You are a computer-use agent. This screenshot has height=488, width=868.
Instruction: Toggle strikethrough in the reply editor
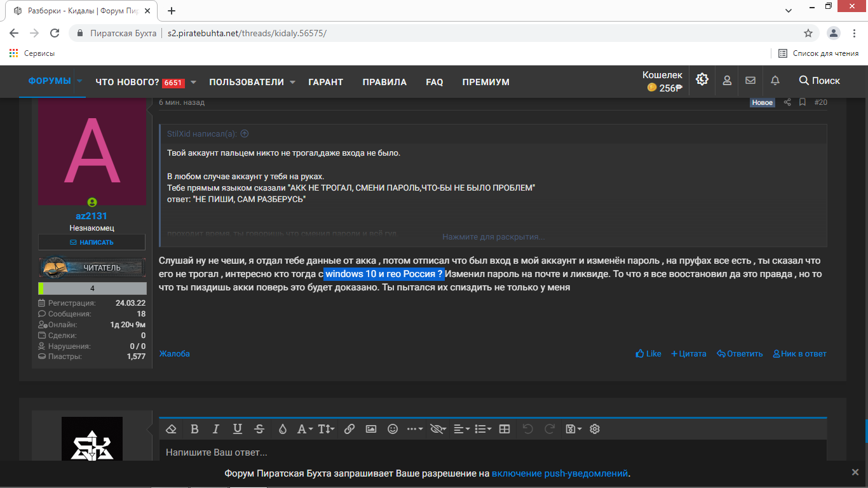pos(259,429)
